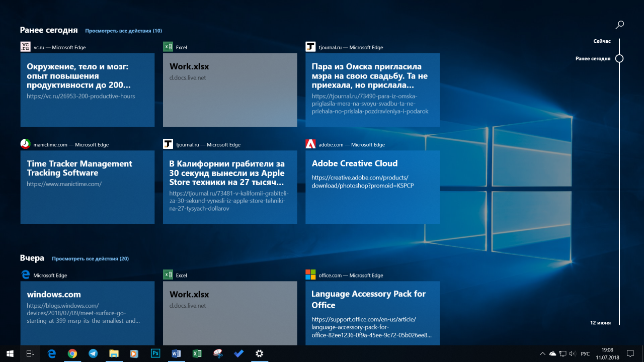Open the Time Tracker Management Tracking Software card

pyautogui.click(x=88, y=187)
